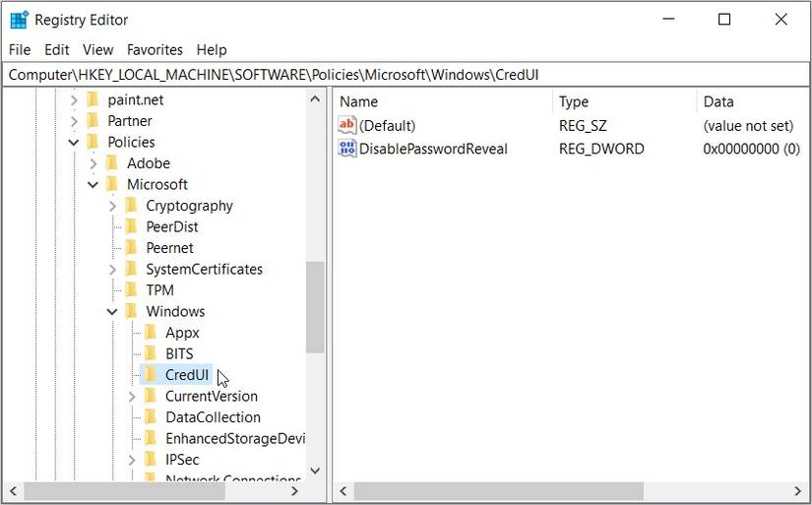This screenshot has height=505, width=812.
Task: Click the Policies folder icon
Action: [94, 142]
